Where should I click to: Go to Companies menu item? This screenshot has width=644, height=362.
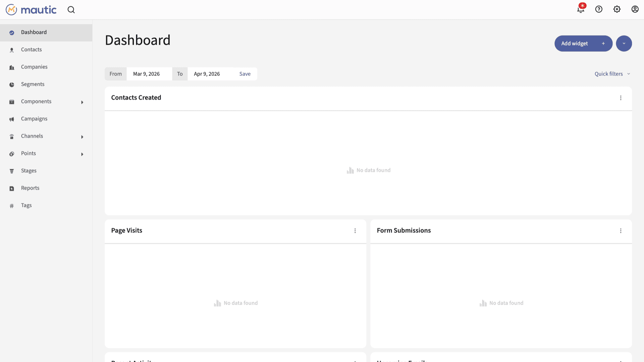46,67
